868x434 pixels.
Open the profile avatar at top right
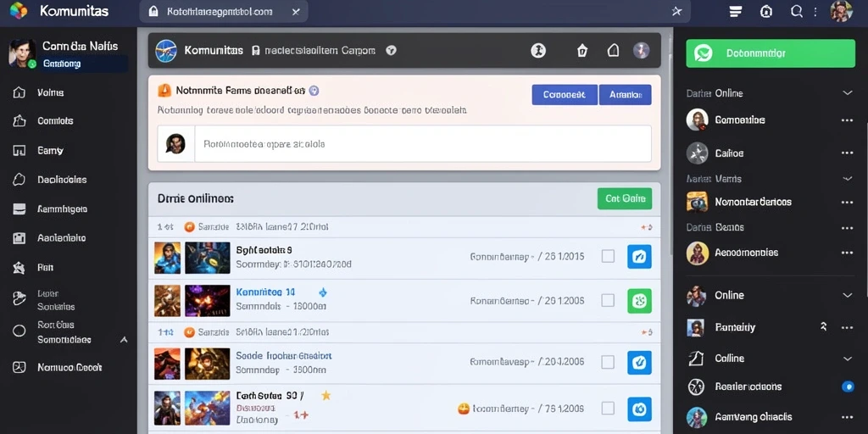(841, 11)
